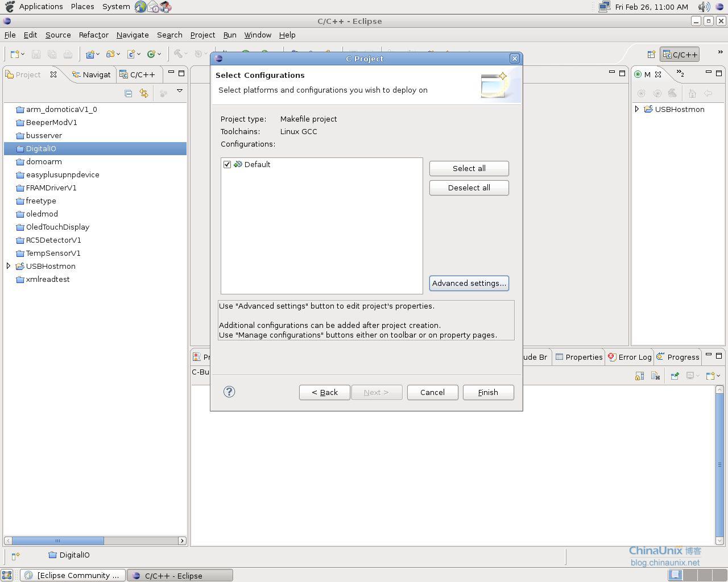The height and width of the screenshot is (582, 728).
Task: Expand USBHostmon in Make Targets view
Action: pos(637,109)
